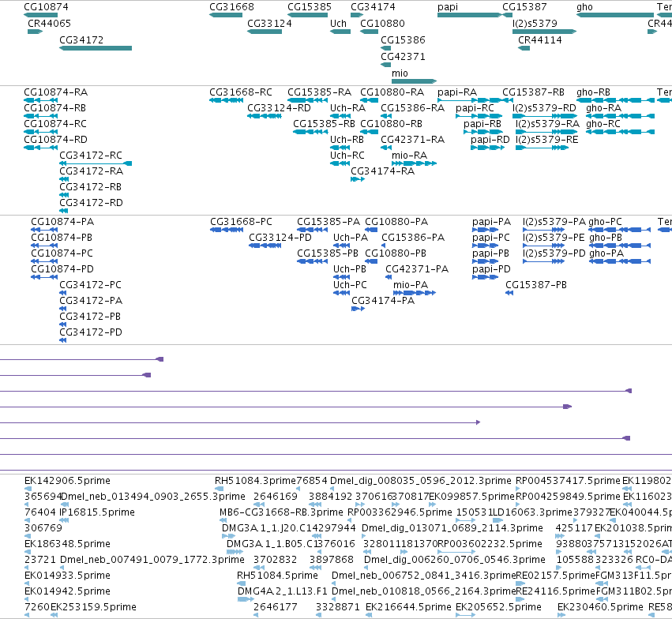Select the mio gene label
672x619 pixels.
pos(400,73)
